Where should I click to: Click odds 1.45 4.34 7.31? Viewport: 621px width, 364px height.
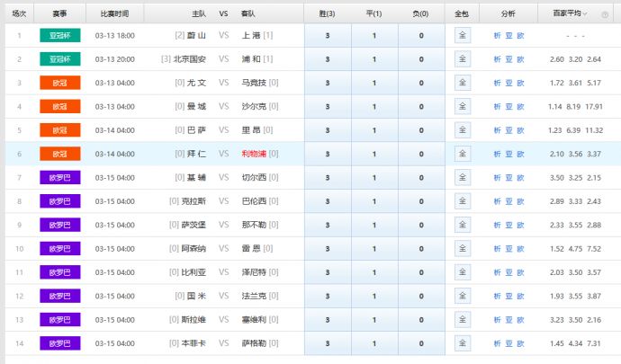[x=575, y=343]
